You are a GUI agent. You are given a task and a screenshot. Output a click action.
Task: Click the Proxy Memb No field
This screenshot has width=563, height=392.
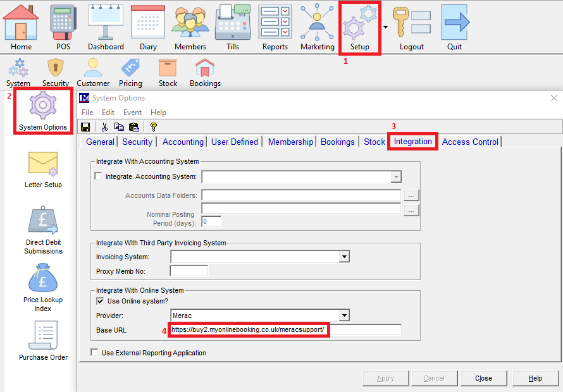click(189, 271)
